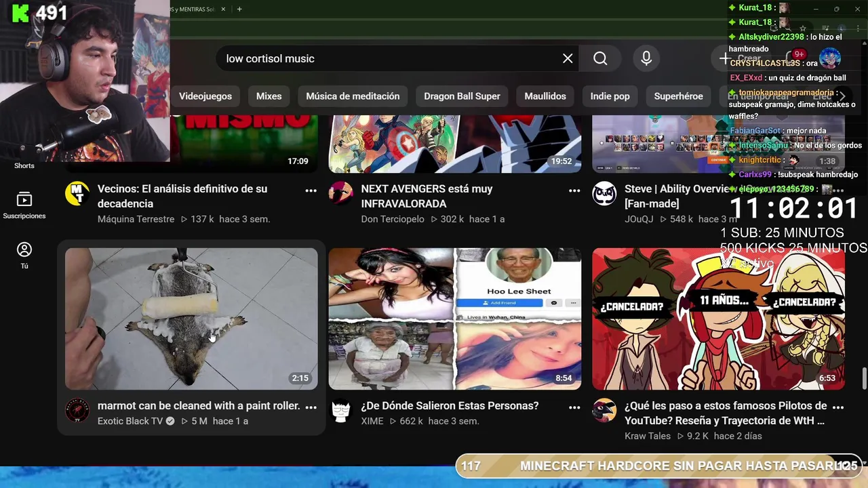The width and height of the screenshot is (868, 488).
Task: Open options menu for Vecinos video
Action: coord(311,190)
